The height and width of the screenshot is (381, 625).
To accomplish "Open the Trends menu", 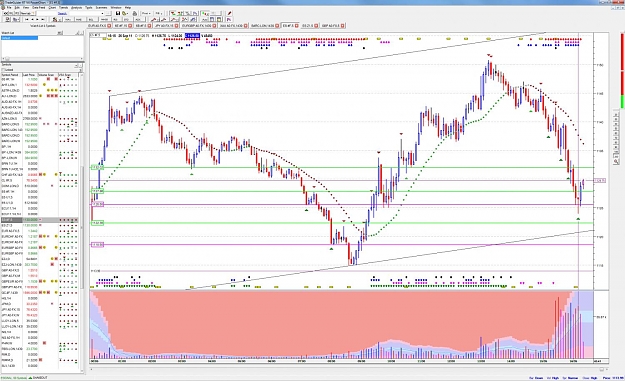I will 63,8.
